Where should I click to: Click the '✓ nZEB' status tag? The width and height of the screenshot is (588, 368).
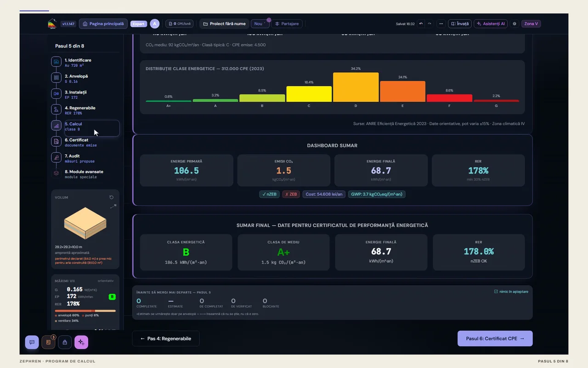tap(269, 194)
